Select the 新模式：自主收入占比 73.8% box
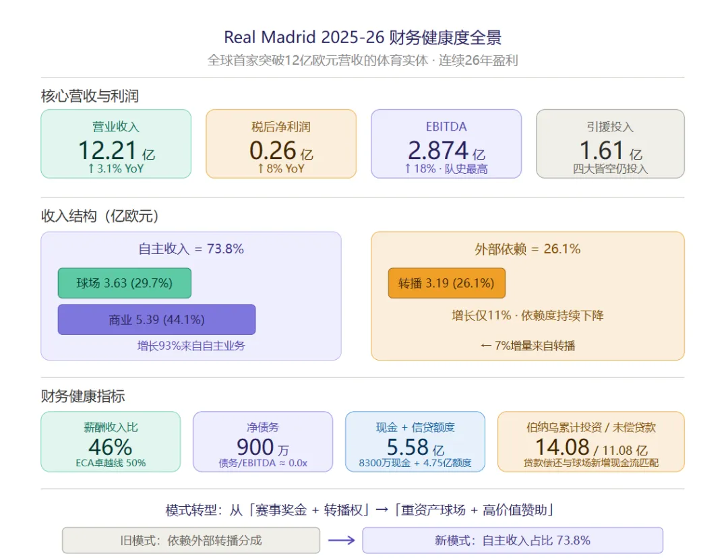The width and height of the screenshot is (728, 560). [x=512, y=540]
